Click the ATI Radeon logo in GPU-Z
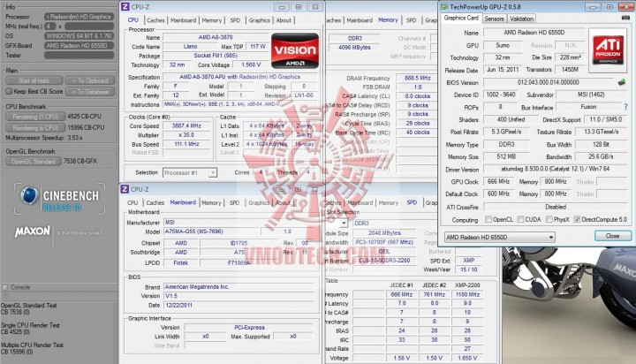 pyautogui.click(x=608, y=50)
